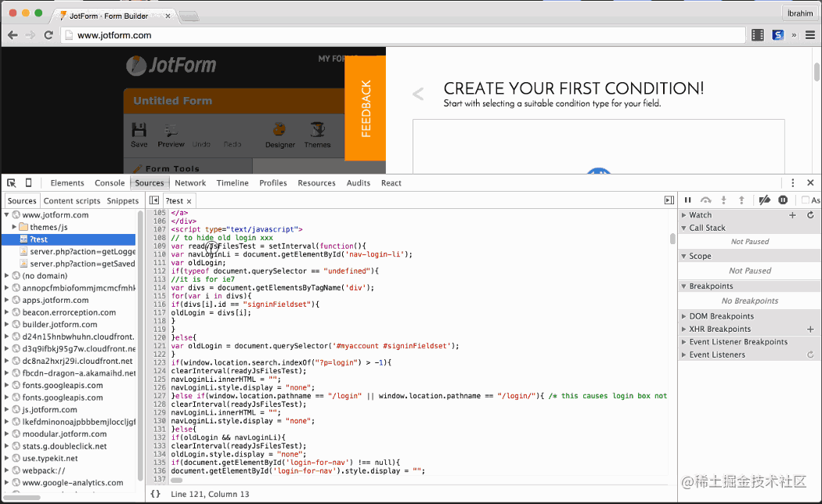The width and height of the screenshot is (822, 504).
Task: Hide the debugger sidebar pane
Action: tap(669, 200)
